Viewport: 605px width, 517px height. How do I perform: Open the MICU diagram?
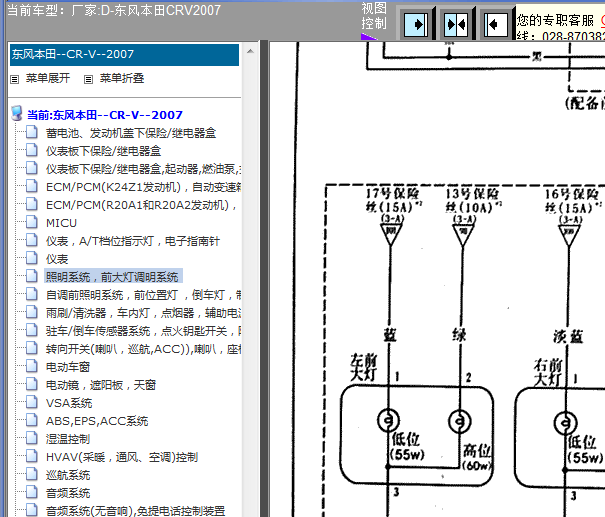pos(61,223)
